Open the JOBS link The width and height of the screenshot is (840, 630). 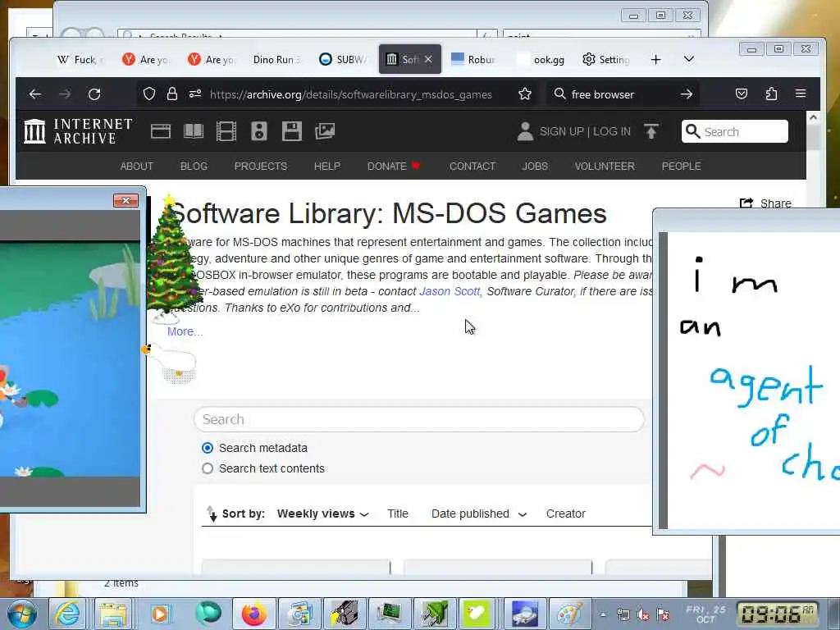535,166
